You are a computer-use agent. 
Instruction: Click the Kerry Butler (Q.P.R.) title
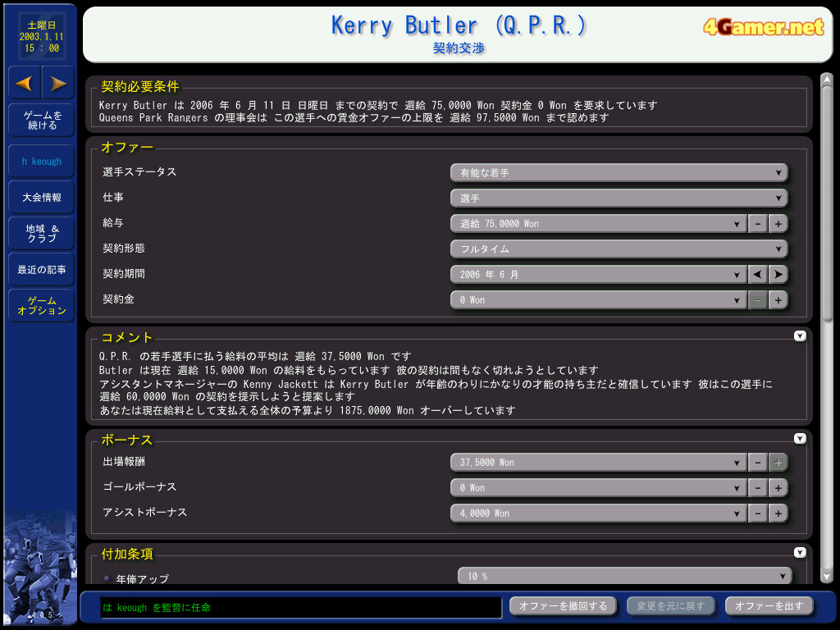[x=459, y=25]
